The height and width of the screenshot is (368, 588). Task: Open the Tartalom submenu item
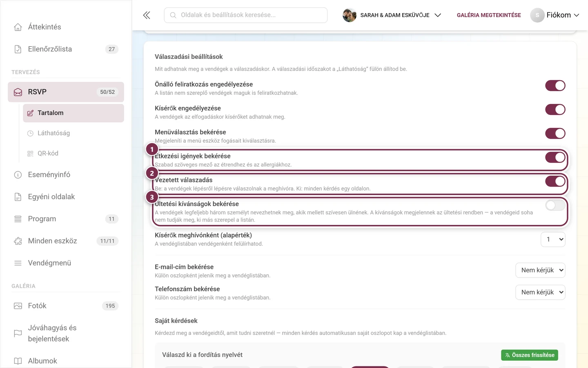73,113
